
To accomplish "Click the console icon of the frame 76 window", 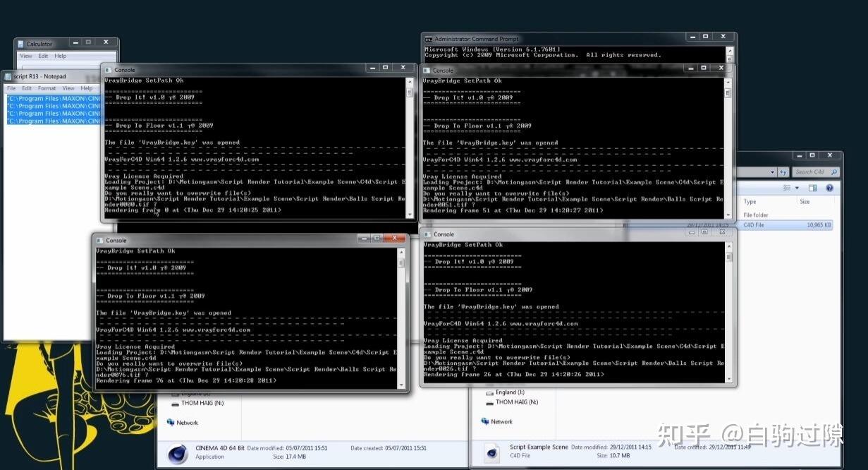I will click(x=100, y=240).
